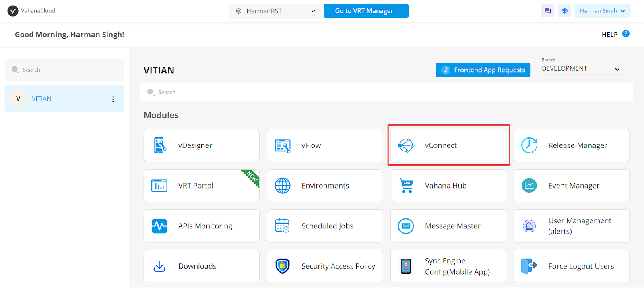The image size is (644, 288).
Task: Click the Scheduled Jobs label
Action: pos(327,226)
